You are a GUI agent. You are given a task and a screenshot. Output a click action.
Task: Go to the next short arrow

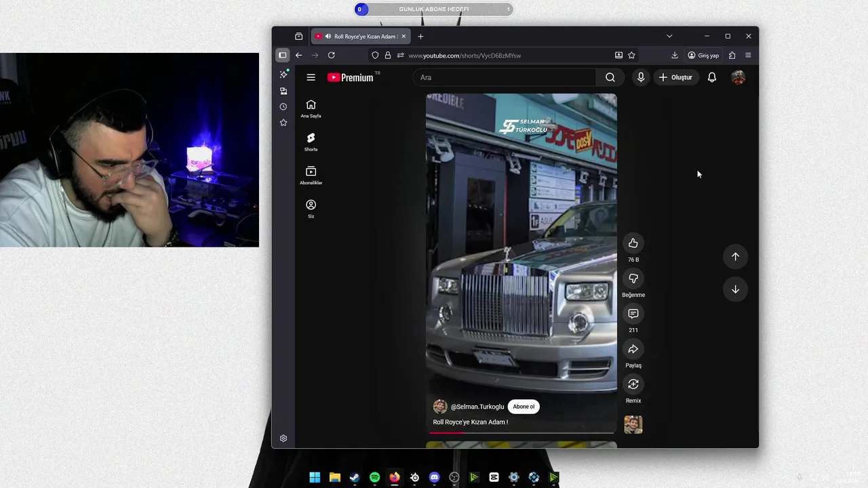click(735, 289)
